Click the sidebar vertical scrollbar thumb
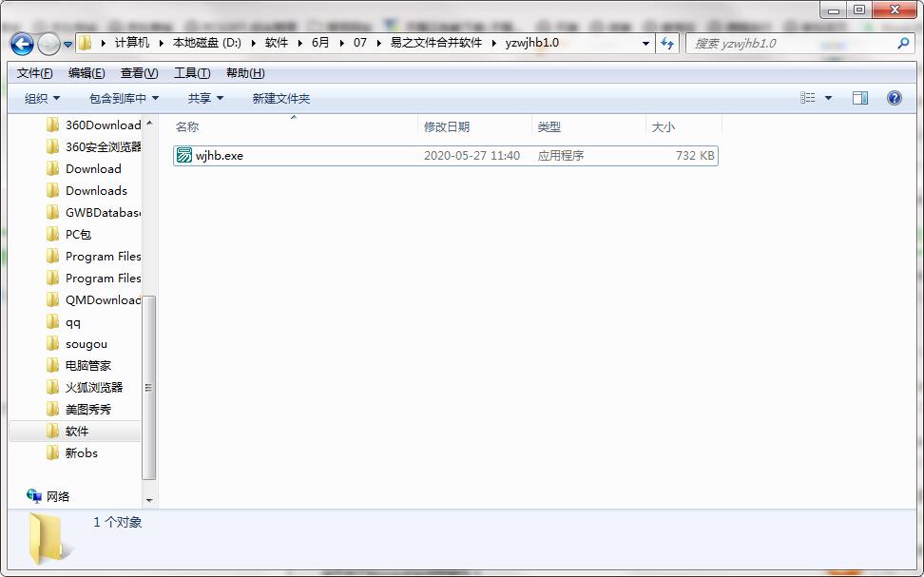924x577 pixels. click(148, 387)
